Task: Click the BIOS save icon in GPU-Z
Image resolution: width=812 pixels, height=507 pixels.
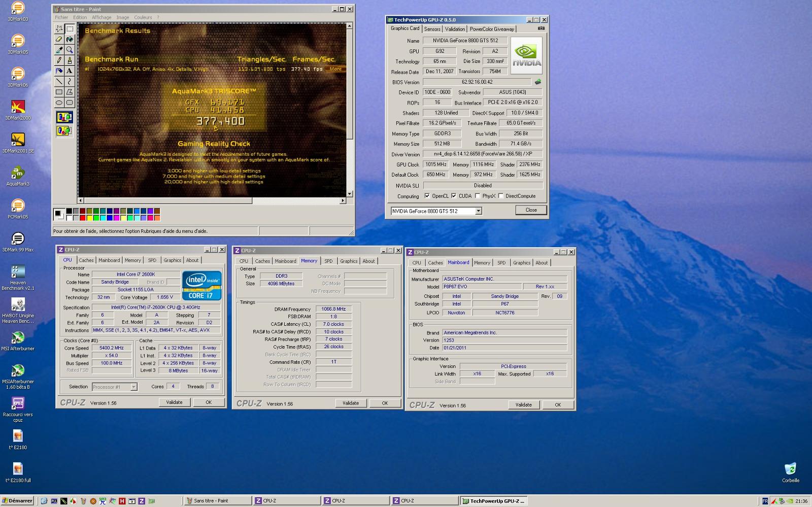Action: (x=538, y=82)
